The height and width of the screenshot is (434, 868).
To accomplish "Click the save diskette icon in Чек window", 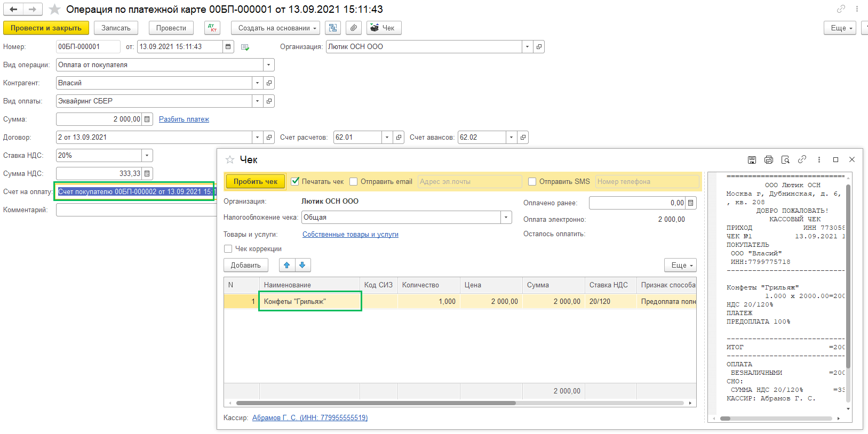I will [x=752, y=160].
